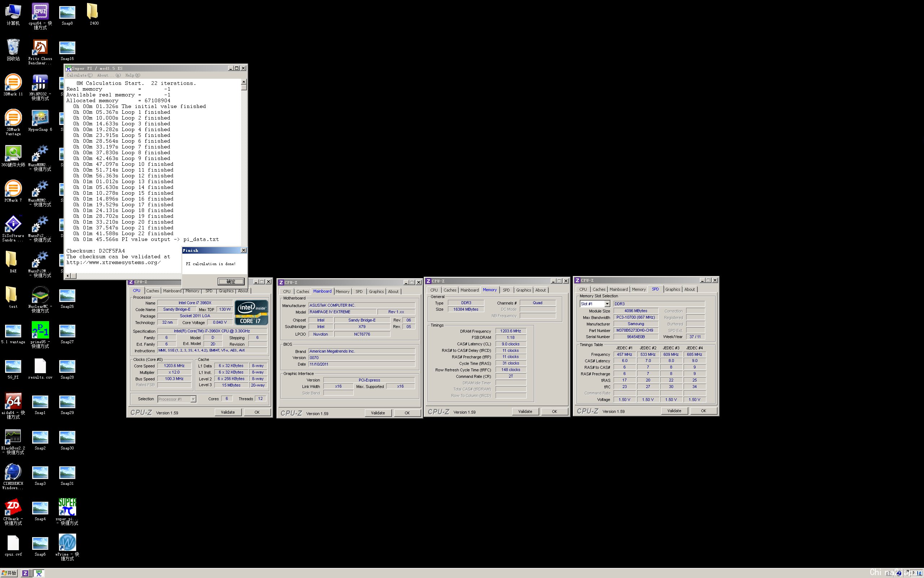924x578 pixels.
Task: Open the Slot #1 dropdown in SPD window
Action: 607,304
